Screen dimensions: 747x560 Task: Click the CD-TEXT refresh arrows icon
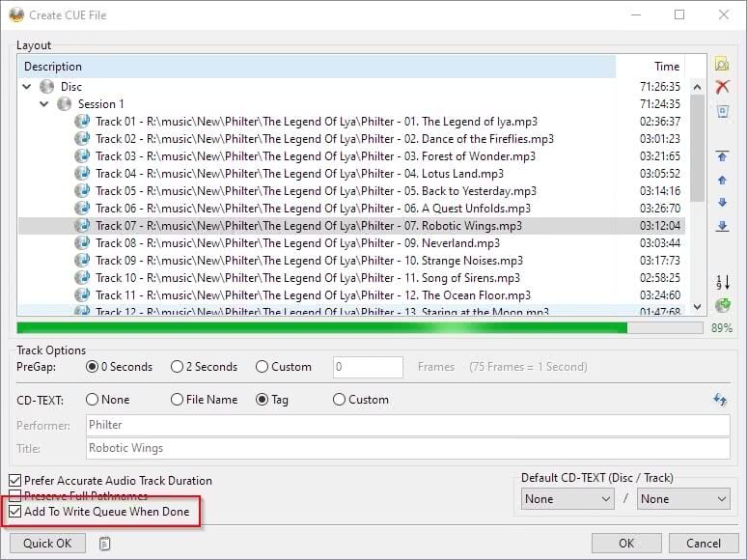(720, 399)
